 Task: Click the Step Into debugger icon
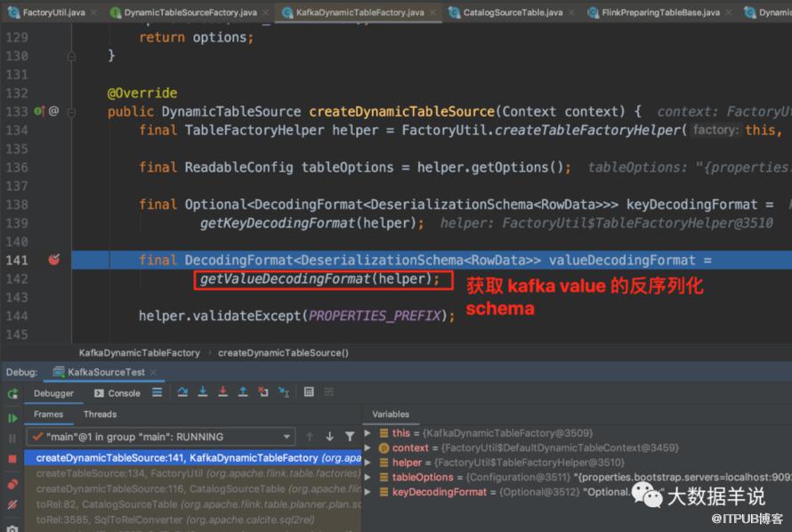203,392
